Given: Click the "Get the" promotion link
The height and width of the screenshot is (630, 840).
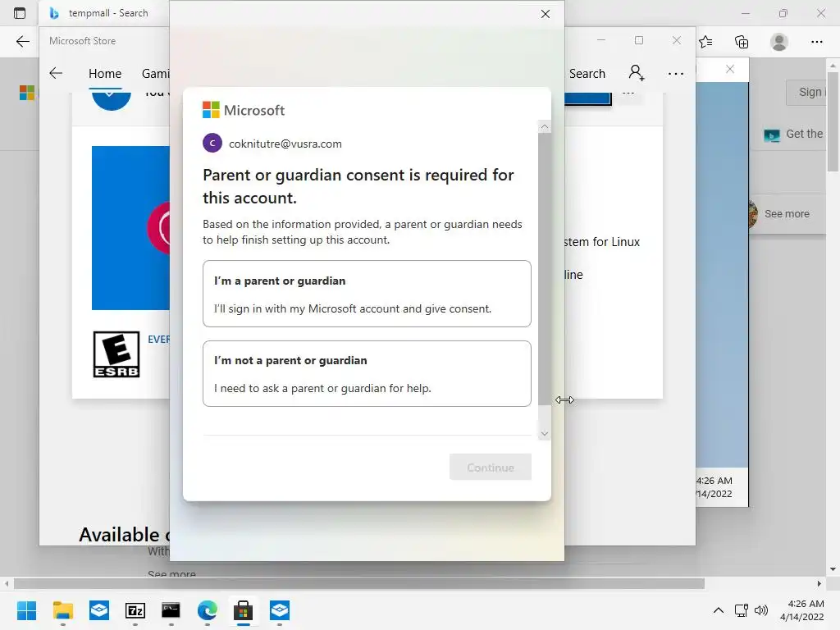Looking at the screenshot, I should [804, 134].
